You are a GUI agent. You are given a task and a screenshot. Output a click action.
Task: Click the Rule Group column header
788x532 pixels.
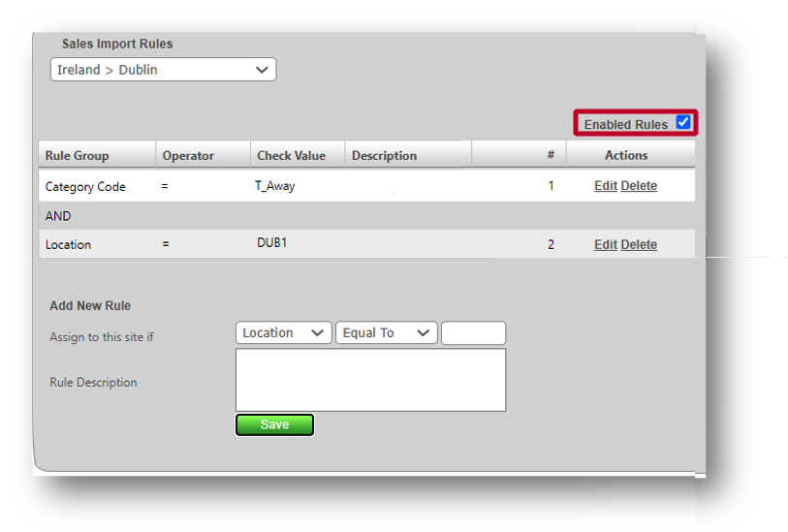point(97,155)
